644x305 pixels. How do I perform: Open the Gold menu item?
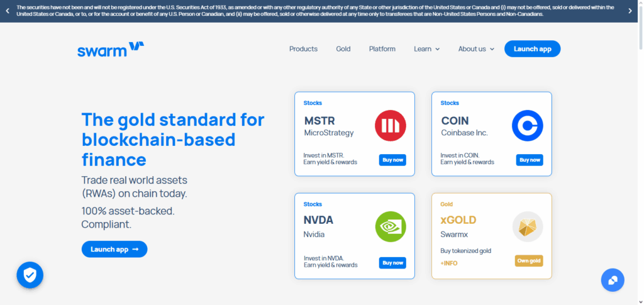pos(343,49)
